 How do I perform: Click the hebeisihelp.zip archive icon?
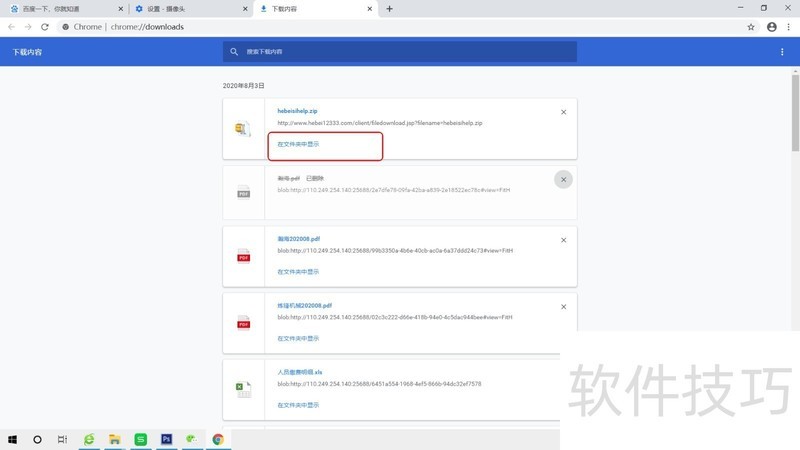243,129
